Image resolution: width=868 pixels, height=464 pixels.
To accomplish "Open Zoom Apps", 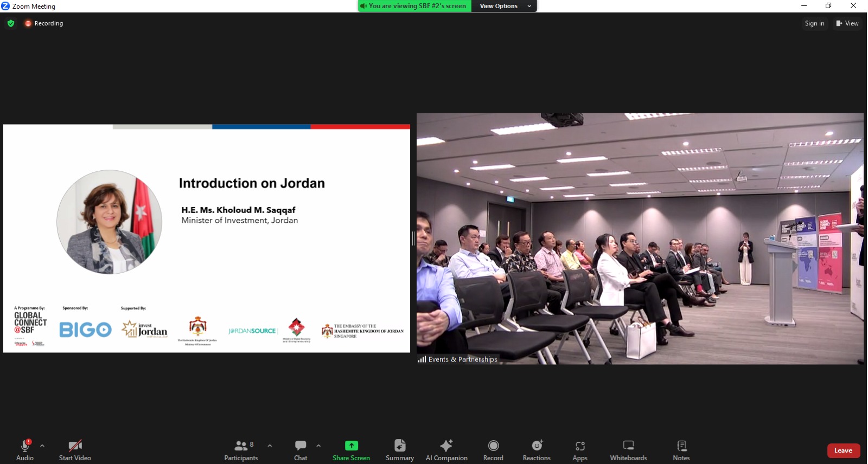I will tap(580, 450).
